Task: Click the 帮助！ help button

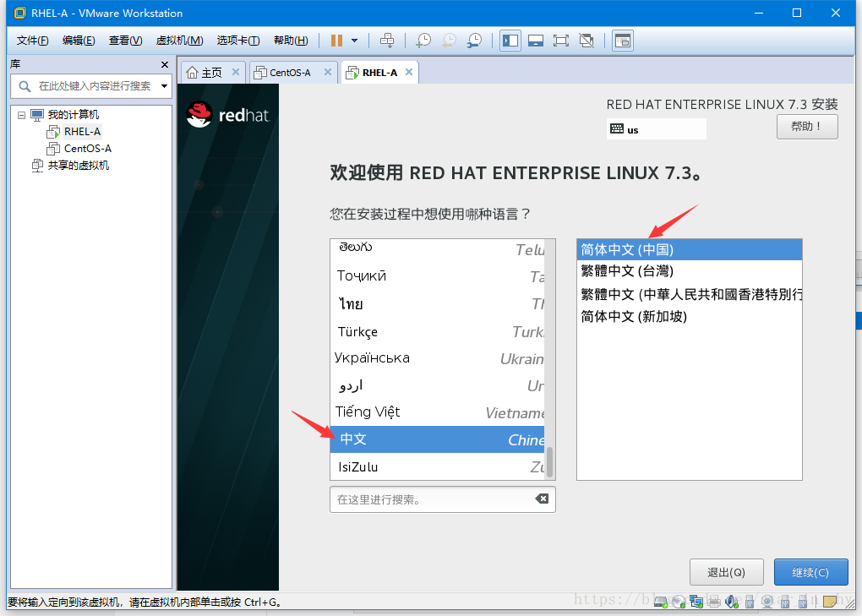Action: click(807, 127)
